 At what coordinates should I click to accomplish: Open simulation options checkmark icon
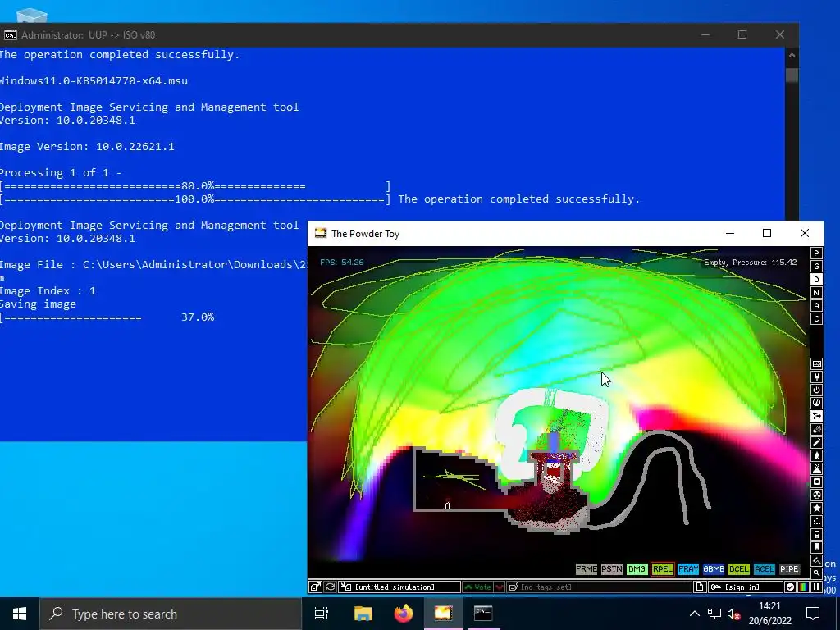pos(790,587)
